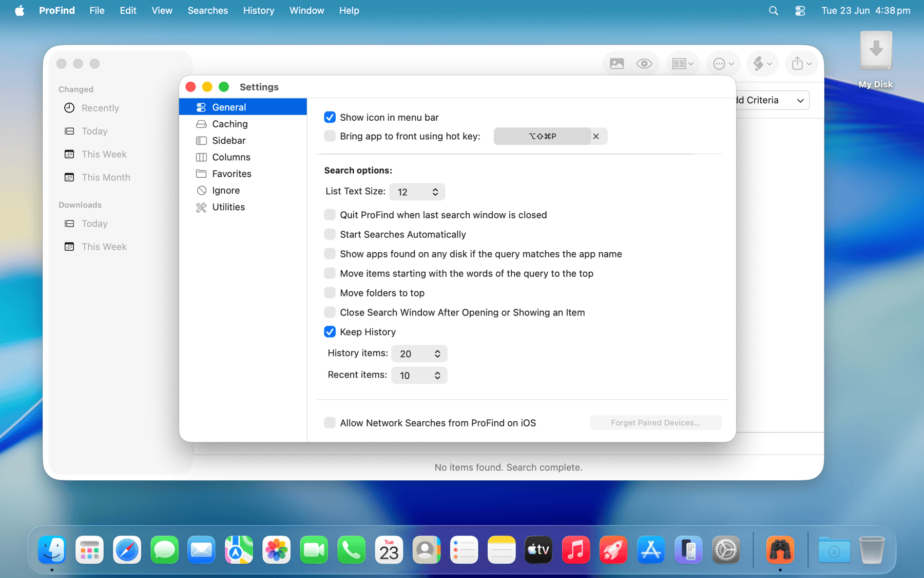
Task: Select This Week under Changed
Action: click(x=104, y=154)
